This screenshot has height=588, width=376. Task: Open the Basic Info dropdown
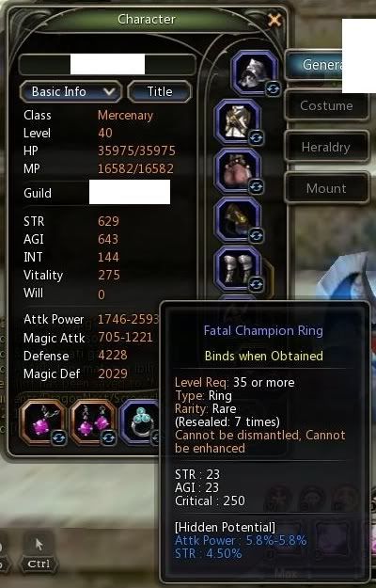(70, 91)
